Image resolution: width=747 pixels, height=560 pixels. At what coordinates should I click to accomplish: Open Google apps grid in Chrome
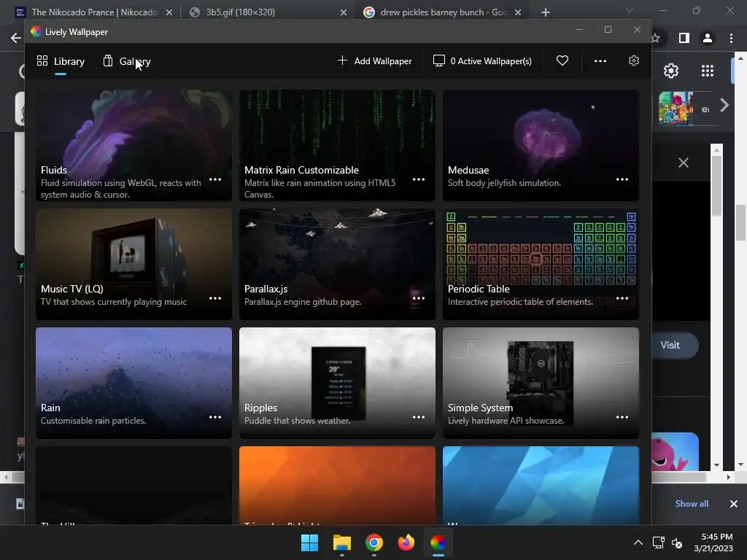point(708,71)
